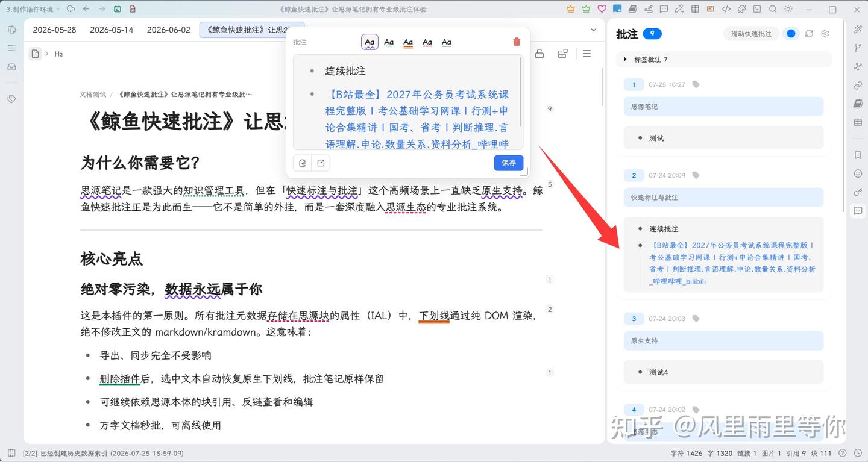Open the tab list dropdown chevron
The height and width of the screenshot is (462, 868).
tap(594, 30)
